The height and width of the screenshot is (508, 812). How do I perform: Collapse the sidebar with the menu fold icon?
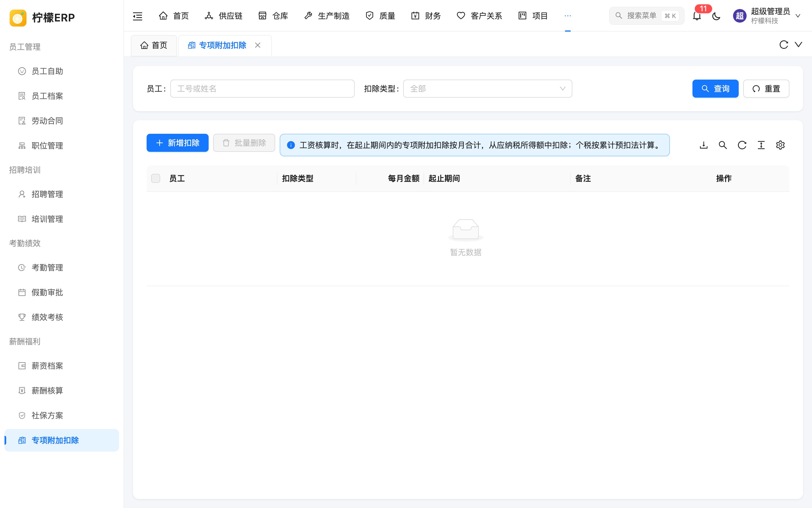(x=138, y=16)
